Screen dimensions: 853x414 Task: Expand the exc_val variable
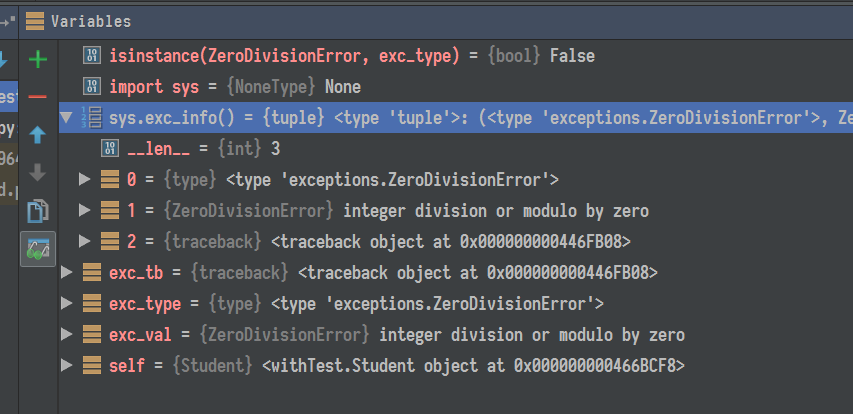(x=66, y=334)
